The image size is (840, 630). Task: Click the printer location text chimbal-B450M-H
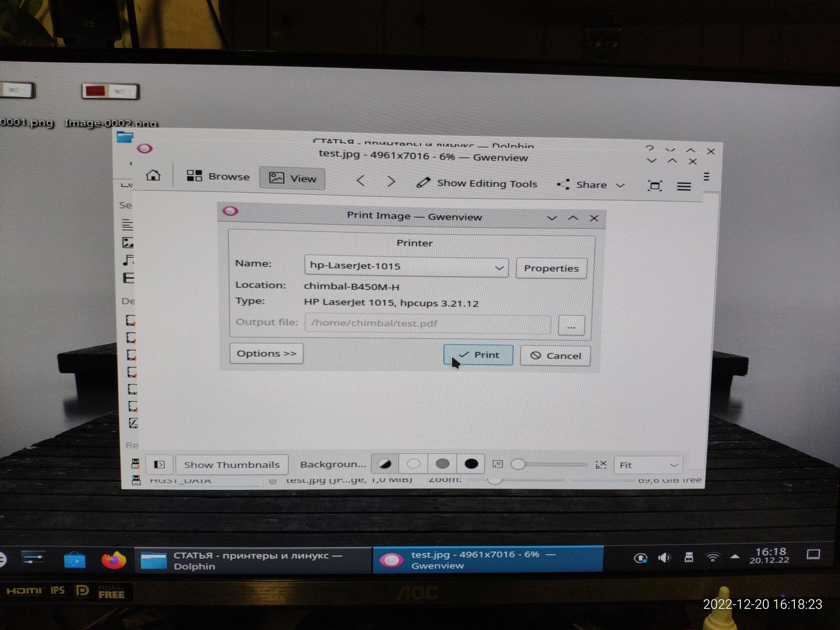pyautogui.click(x=352, y=287)
